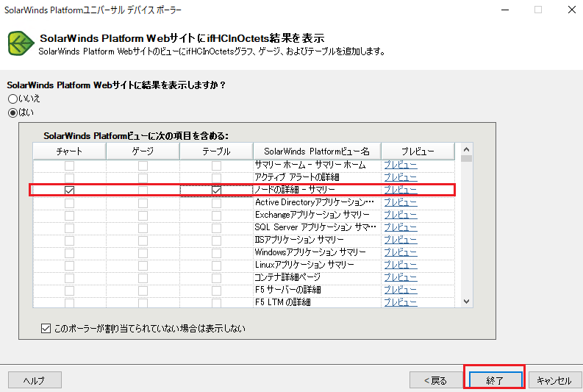Select アクティブ アラートの詳細 view name
Image resolution: width=583 pixels, height=392 pixels.
[297, 177]
